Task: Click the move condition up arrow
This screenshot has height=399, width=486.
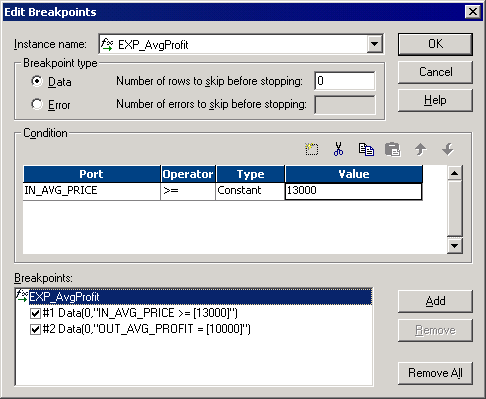Action: pyautogui.click(x=420, y=149)
